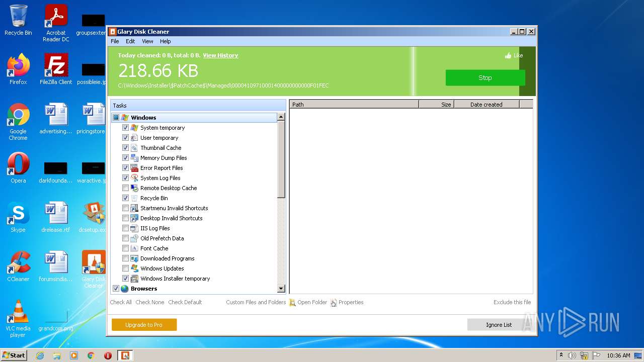
Task: Click the IIS Log Files icon
Action: 134,228
